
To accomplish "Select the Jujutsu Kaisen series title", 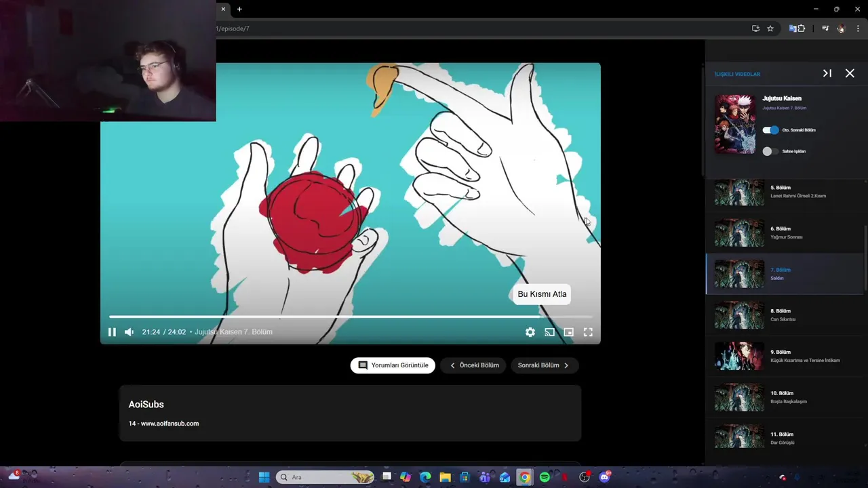I will coord(781,98).
